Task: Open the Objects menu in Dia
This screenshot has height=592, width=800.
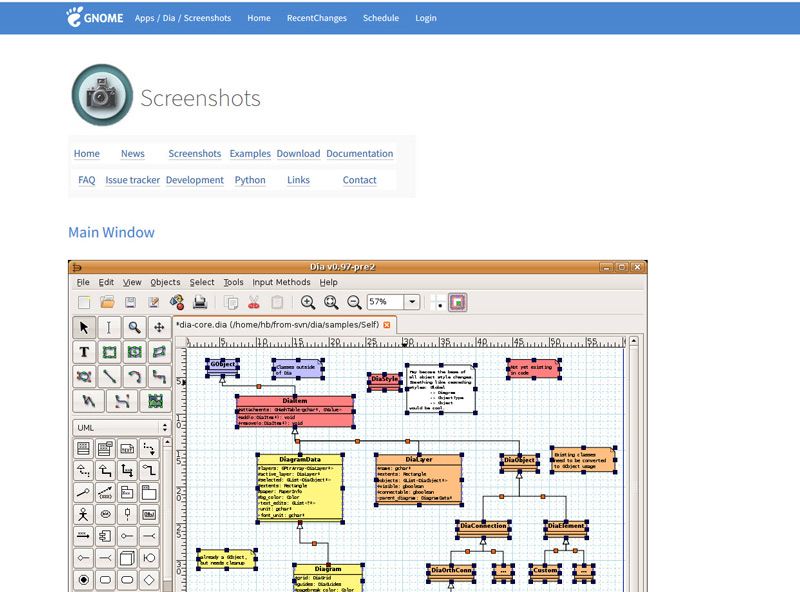Action: point(165,282)
